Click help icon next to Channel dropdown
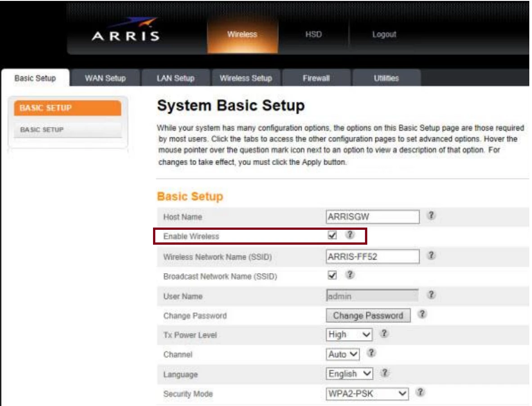Image resolution: width=532 pixels, height=406 pixels. [x=371, y=353]
